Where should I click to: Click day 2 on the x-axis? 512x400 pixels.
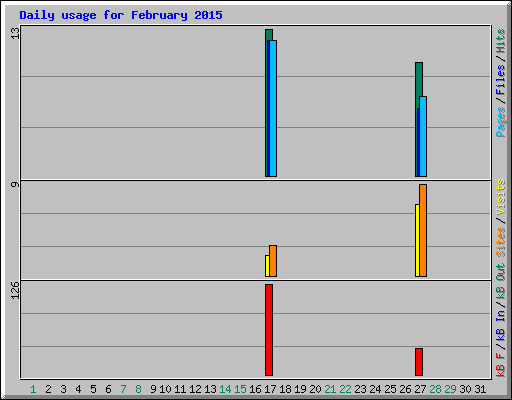48,389
